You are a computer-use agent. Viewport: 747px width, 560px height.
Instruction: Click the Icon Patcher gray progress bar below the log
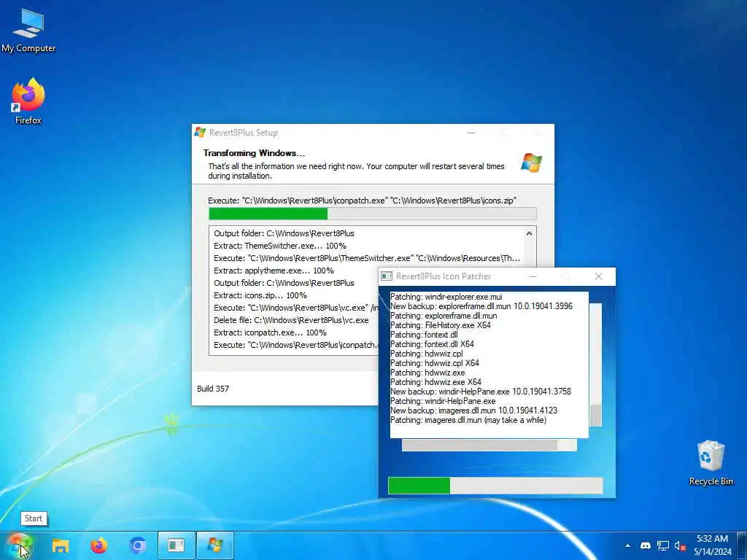(489, 446)
